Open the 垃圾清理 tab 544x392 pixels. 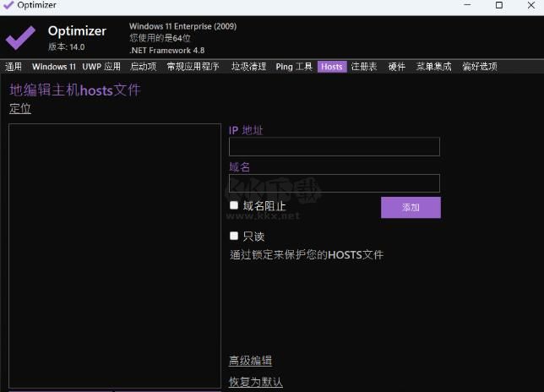248,67
